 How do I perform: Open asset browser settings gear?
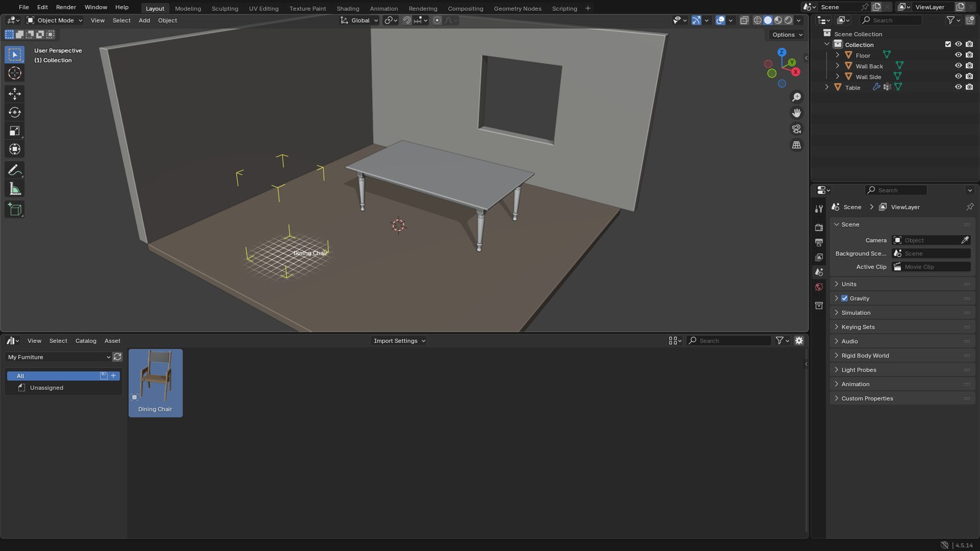tap(799, 340)
